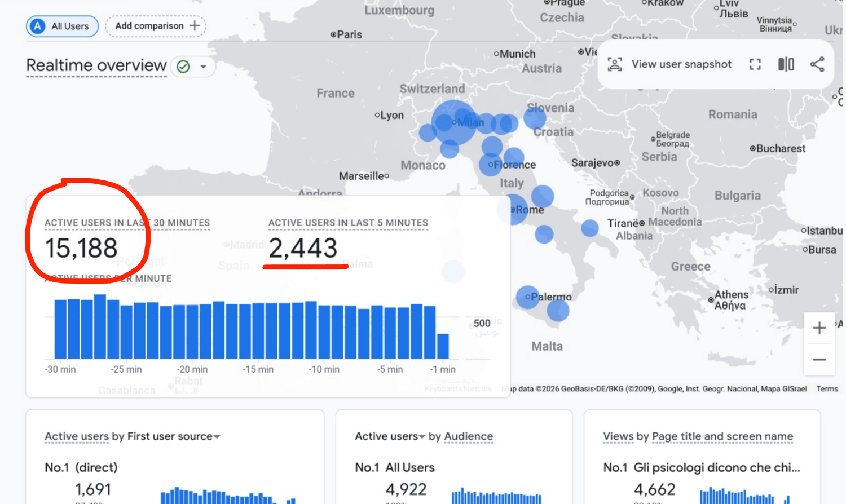Click the green checkmark status icon
This screenshot has height=504, width=846.
[x=183, y=67]
